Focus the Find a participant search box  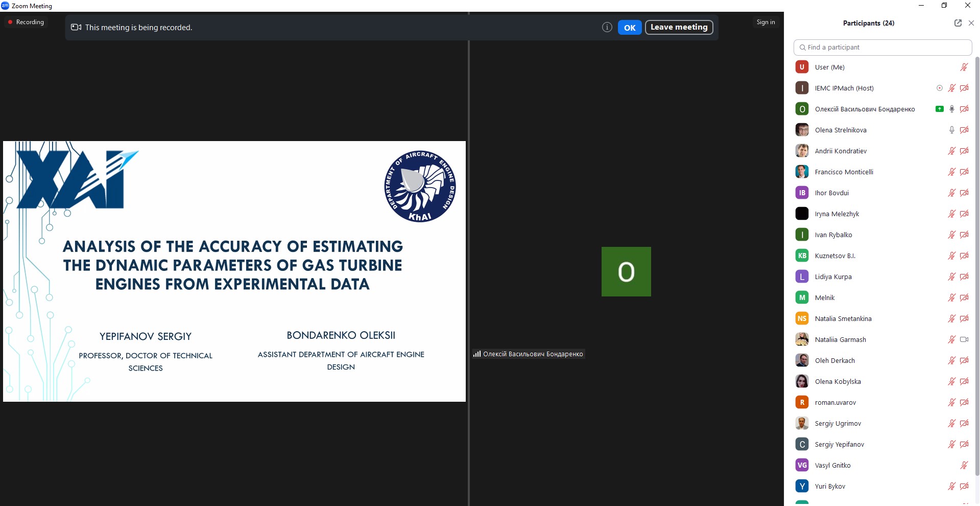[882, 47]
